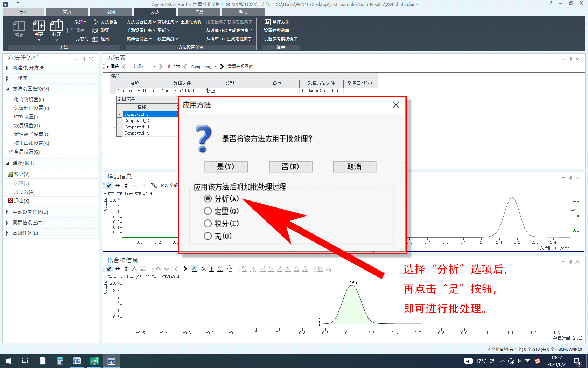Select Compound_3 row in the ion table

click(136, 127)
